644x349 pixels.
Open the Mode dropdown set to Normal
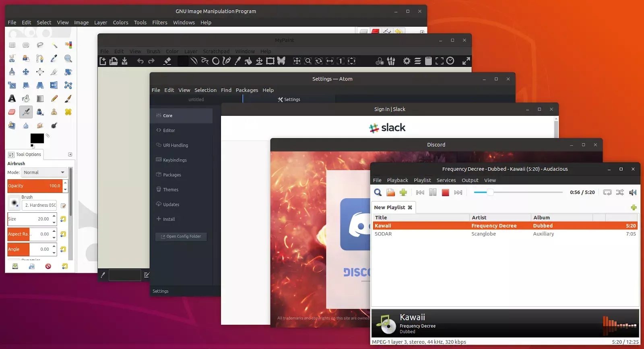click(x=44, y=172)
